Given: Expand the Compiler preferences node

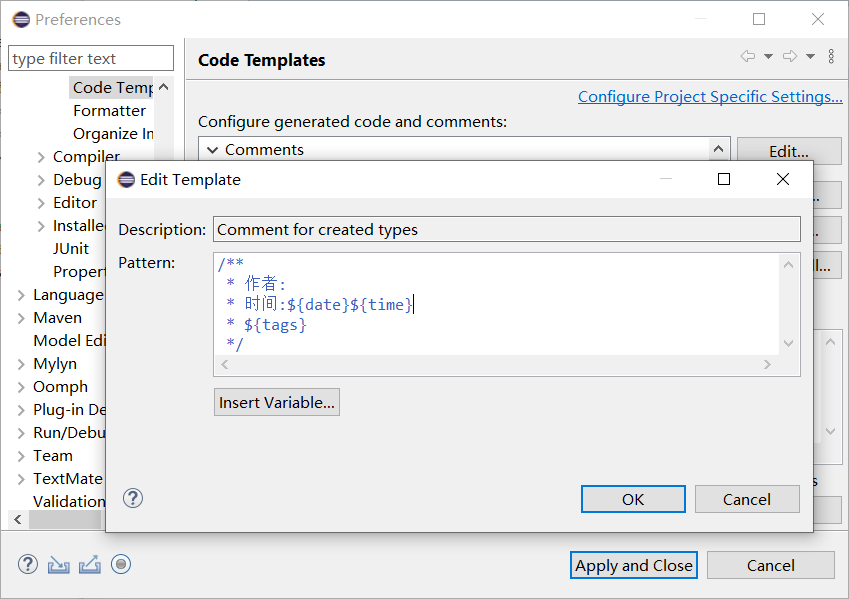Looking at the screenshot, I should tap(41, 157).
